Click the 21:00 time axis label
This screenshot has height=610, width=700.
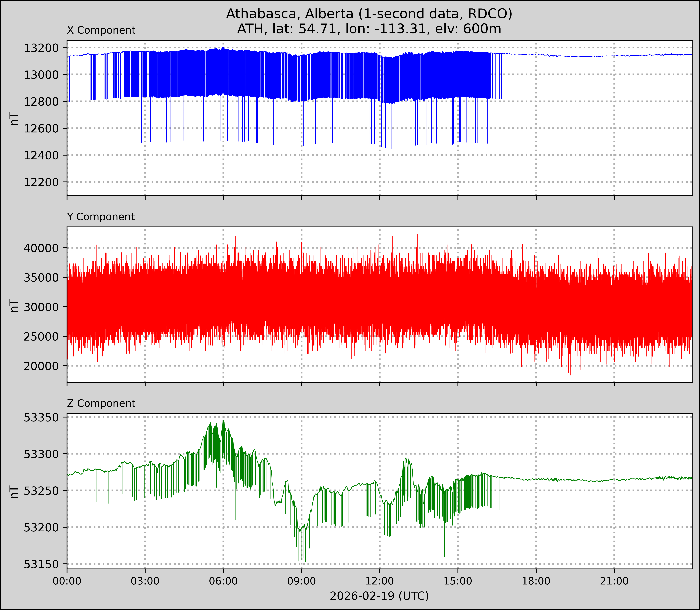(614, 581)
